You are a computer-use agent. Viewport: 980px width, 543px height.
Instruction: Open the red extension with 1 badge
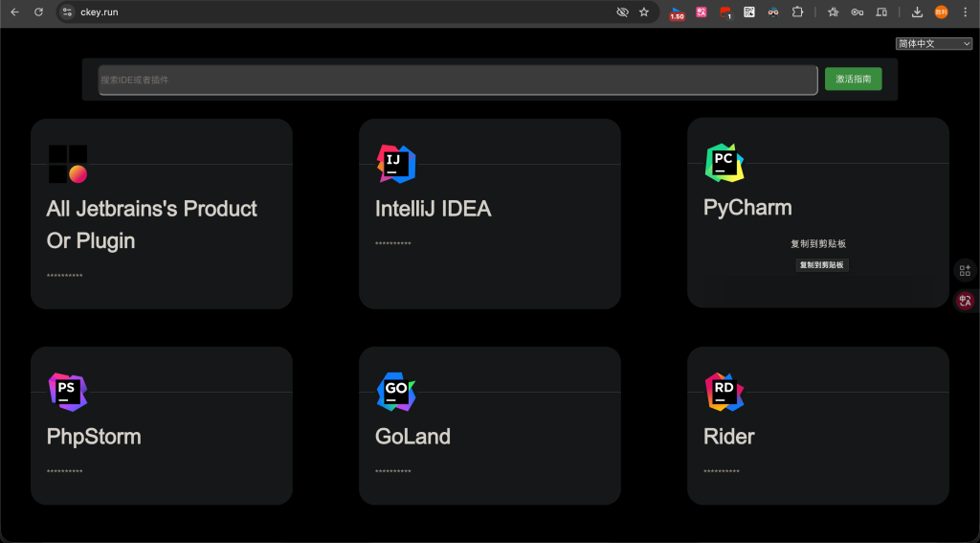[x=725, y=11]
